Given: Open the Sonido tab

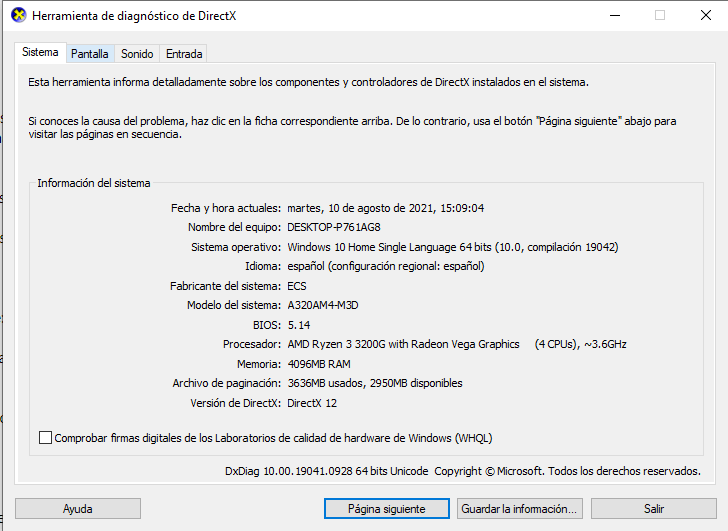Looking at the screenshot, I should 137,54.
